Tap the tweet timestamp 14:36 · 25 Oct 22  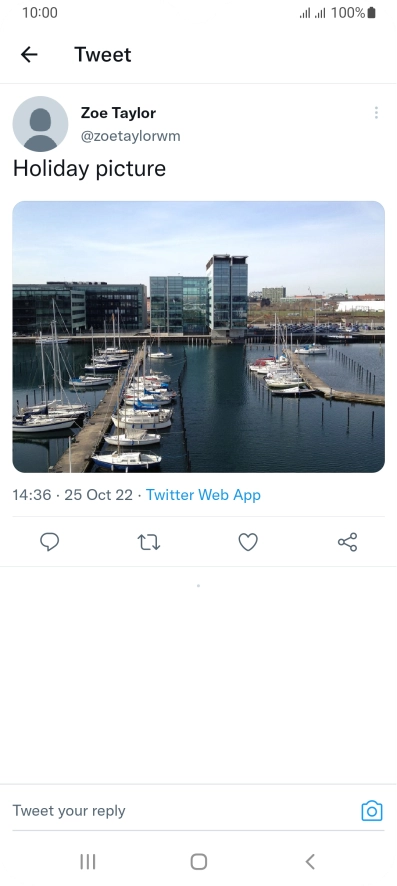(x=72, y=495)
